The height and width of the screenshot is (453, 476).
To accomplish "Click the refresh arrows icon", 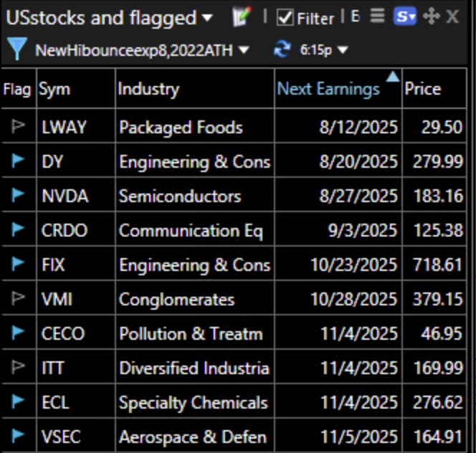I will tap(282, 49).
